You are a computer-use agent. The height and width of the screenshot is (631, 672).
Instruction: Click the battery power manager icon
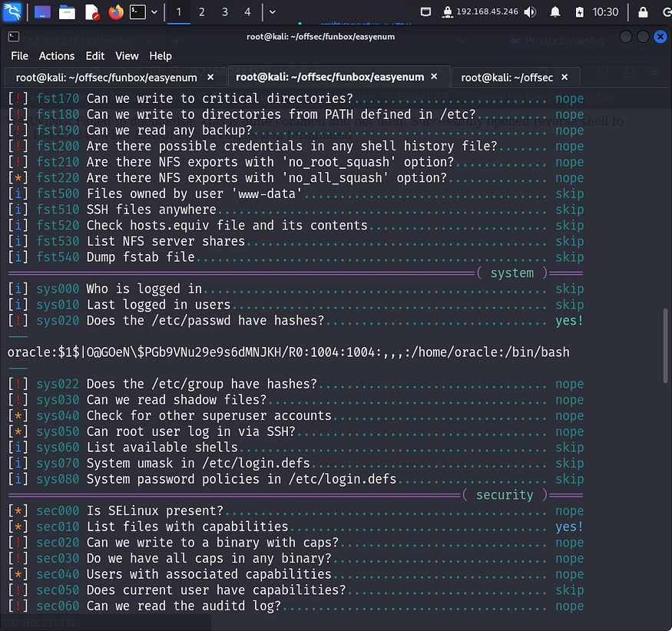(x=579, y=12)
